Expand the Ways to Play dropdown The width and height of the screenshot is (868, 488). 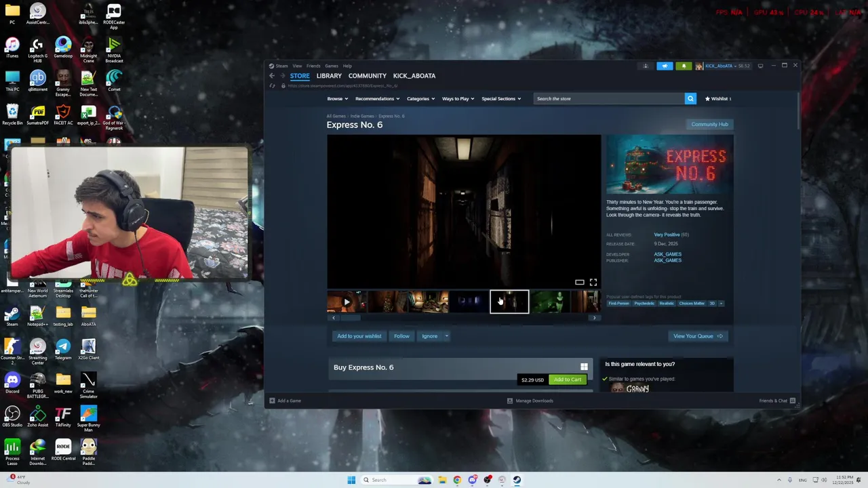pyautogui.click(x=458, y=99)
